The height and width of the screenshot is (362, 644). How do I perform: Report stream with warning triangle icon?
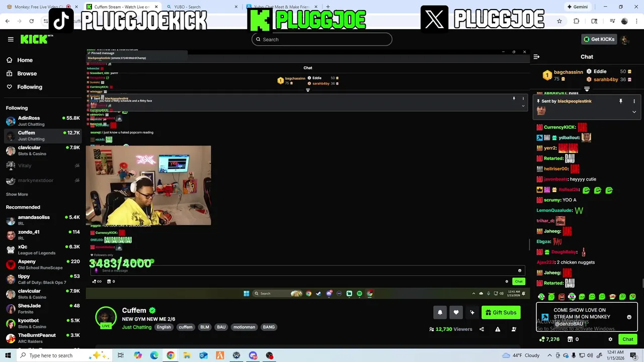click(498, 329)
